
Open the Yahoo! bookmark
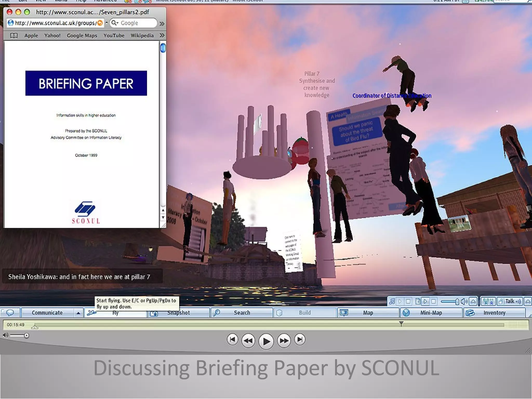(52, 36)
